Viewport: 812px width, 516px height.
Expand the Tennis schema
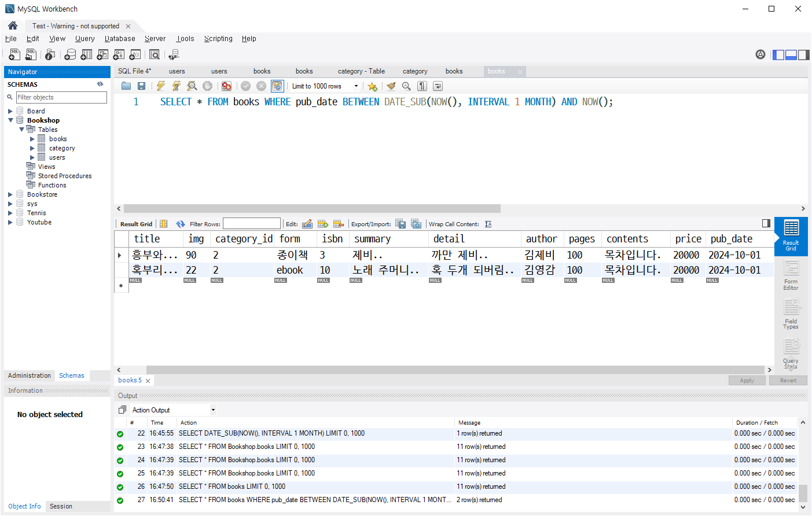click(x=10, y=213)
